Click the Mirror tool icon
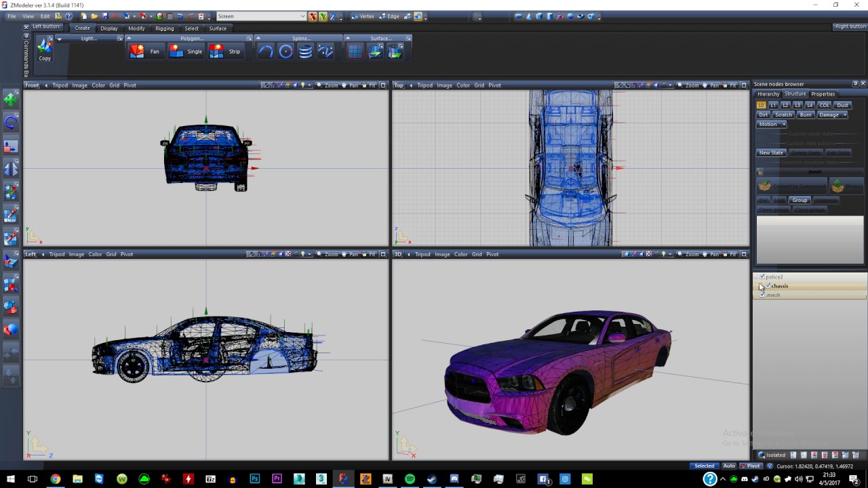 (x=11, y=169)
